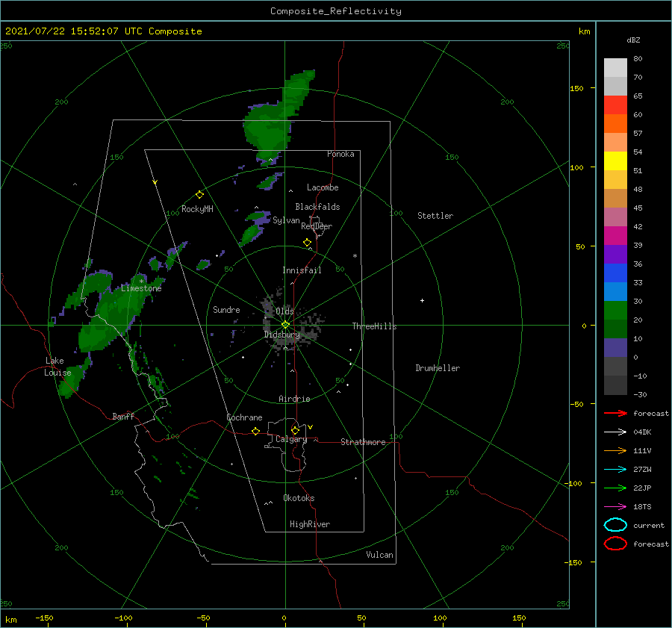Click the Olds town label
The image size is (672, 628).
tap(284, 311)
